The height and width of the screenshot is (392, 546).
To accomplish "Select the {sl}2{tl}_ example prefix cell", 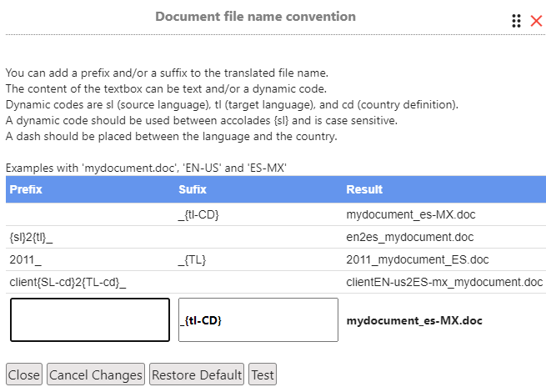I will coord(31,238).
